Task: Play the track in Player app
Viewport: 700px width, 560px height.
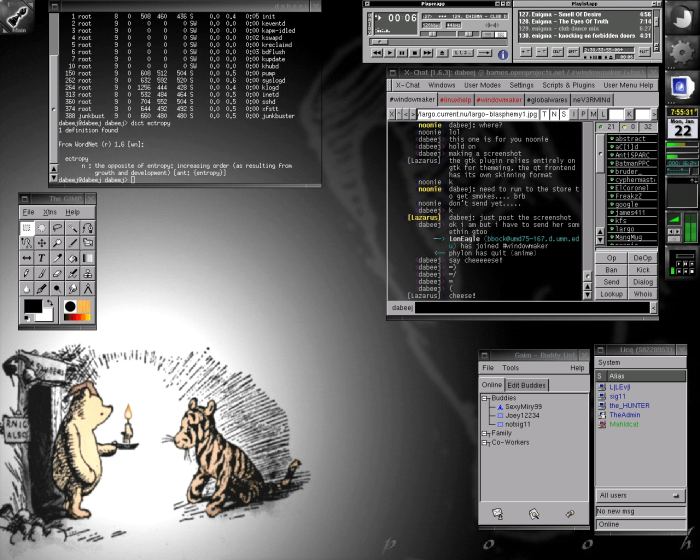Action: [x=390, y=53]
